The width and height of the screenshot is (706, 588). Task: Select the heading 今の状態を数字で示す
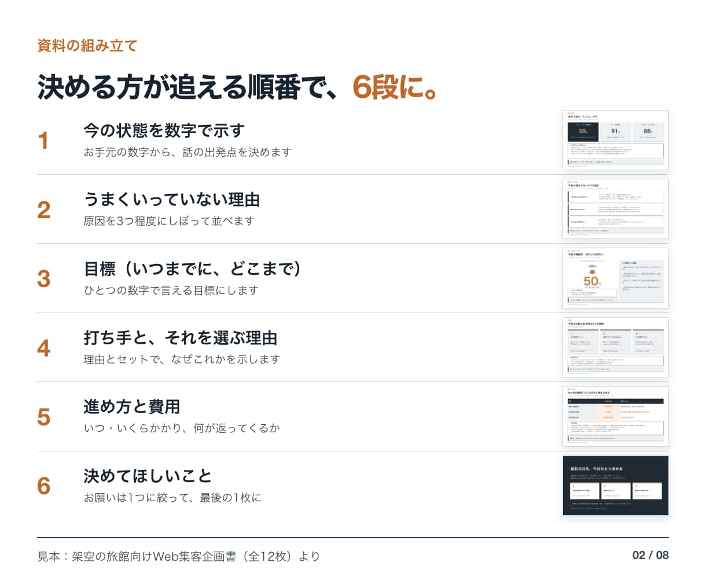(164, 130)
